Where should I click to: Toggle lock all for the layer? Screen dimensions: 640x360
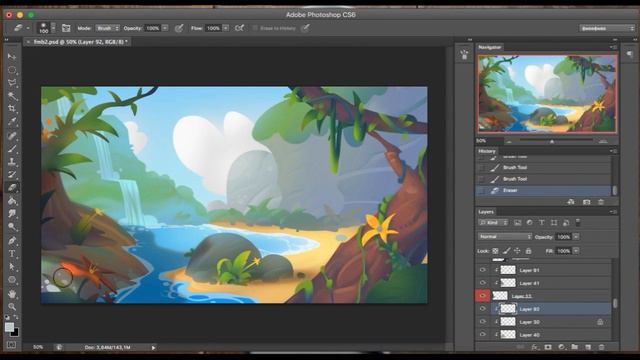528,251
